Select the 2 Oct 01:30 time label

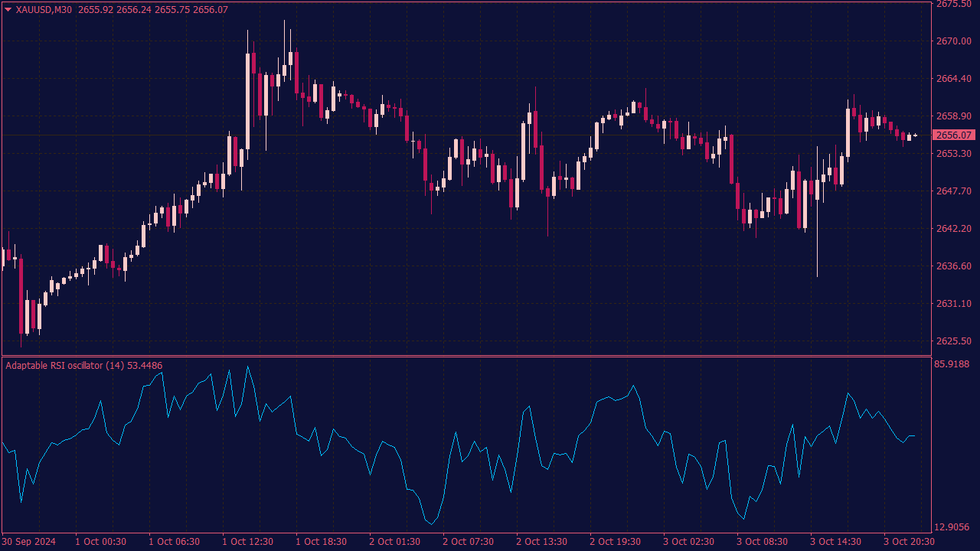pos(395,542)
